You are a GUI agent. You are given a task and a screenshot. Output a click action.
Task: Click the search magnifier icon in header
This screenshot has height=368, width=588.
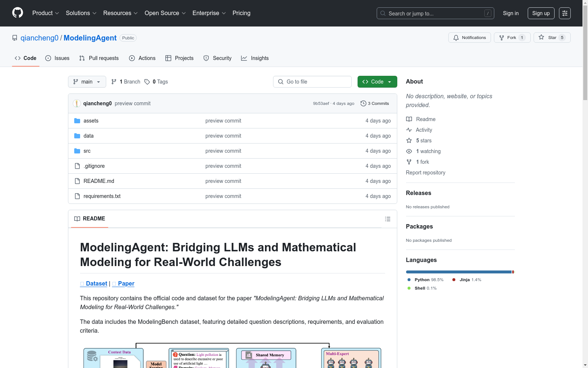(x=383, y=13)
